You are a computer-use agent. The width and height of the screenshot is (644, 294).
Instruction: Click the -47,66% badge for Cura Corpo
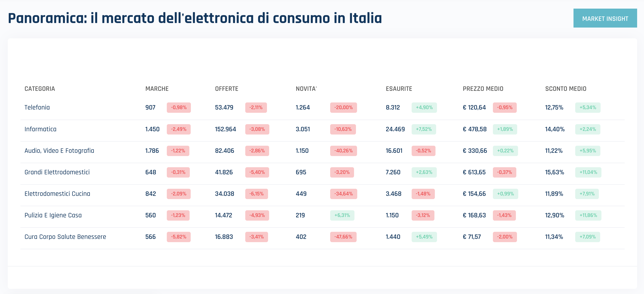[343, 237]
